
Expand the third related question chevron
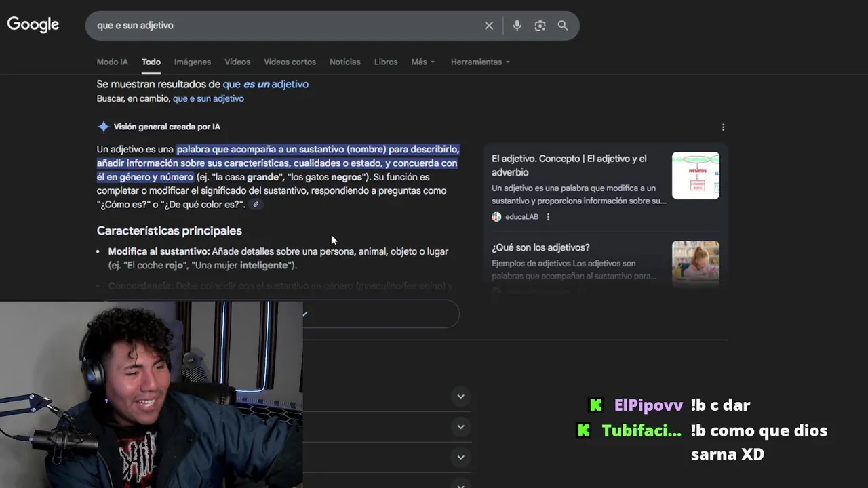pos(460,457)
